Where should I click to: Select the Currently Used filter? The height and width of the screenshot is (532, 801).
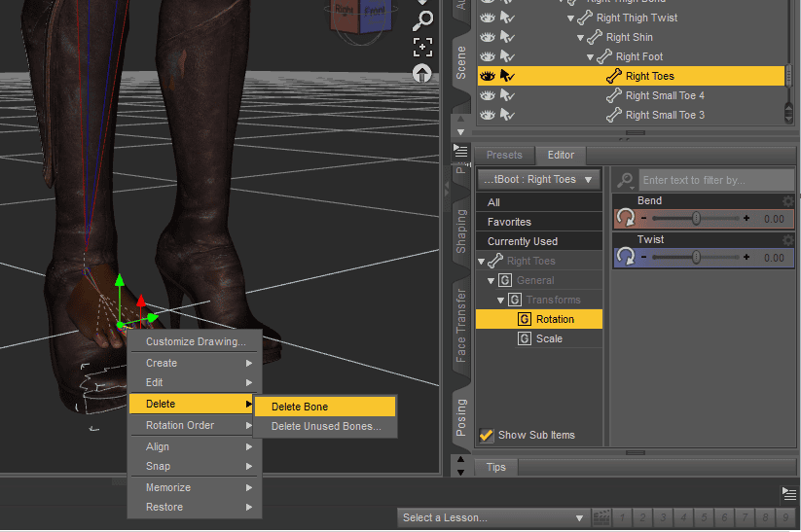[x=539, y=241]
